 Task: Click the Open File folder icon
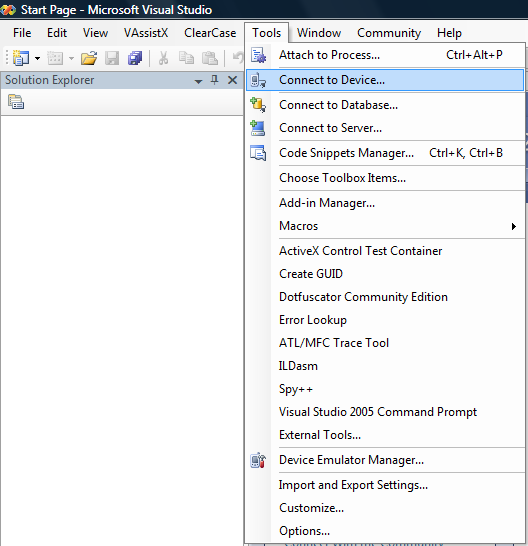pyautogui.click(x=89, y=58)
